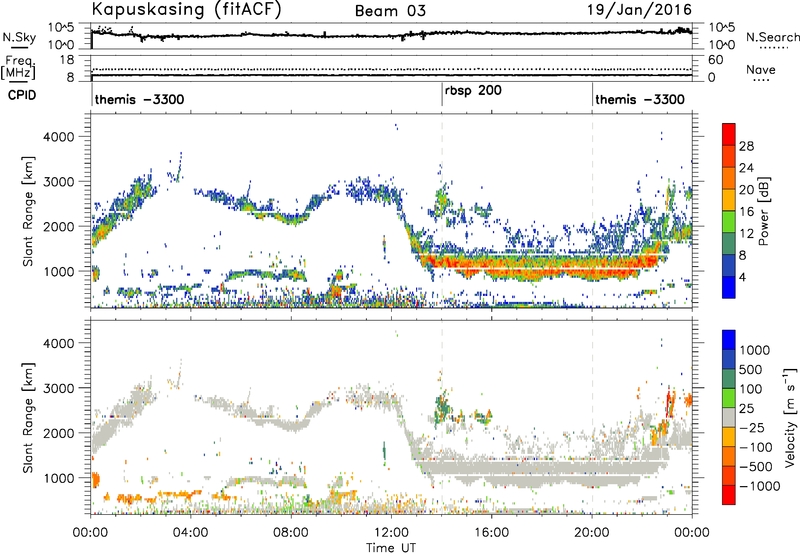Click the date '19/Jan/2016'
Viewport: 800px width, 554px height.
point(639,9)
